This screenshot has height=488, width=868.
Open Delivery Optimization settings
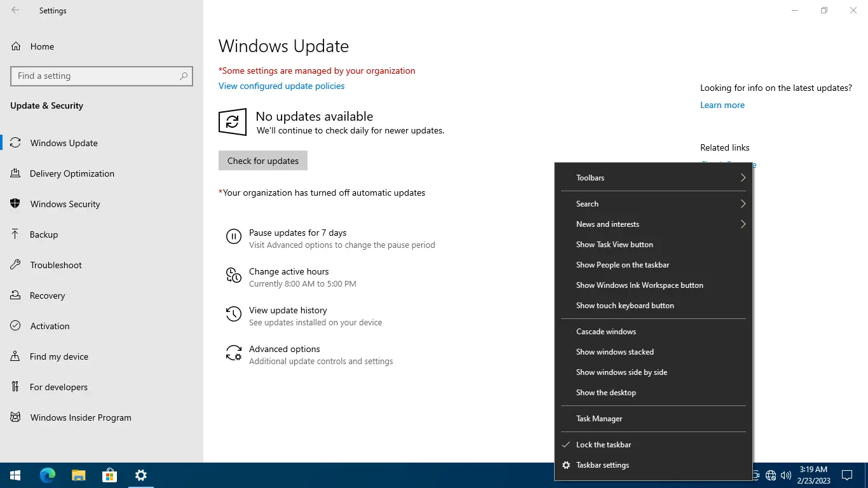(102, 173)
